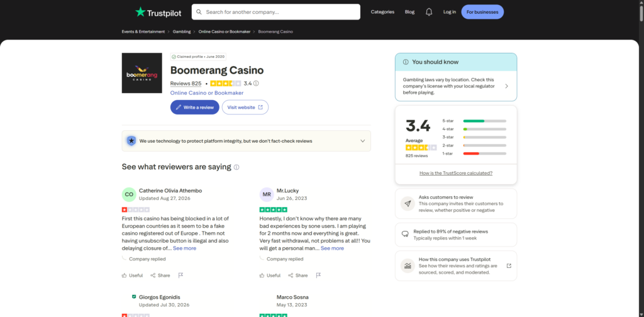Go to Gambling breadcrumb

tap(182, 31)
